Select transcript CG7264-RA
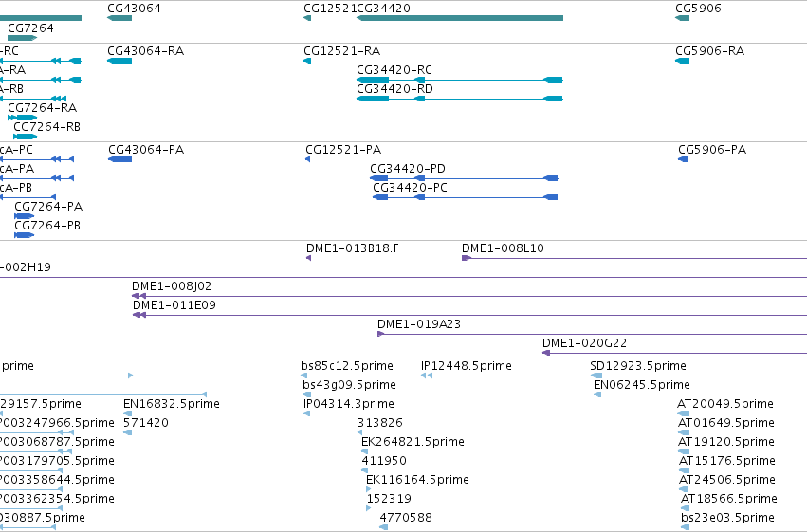 (43, 108)
